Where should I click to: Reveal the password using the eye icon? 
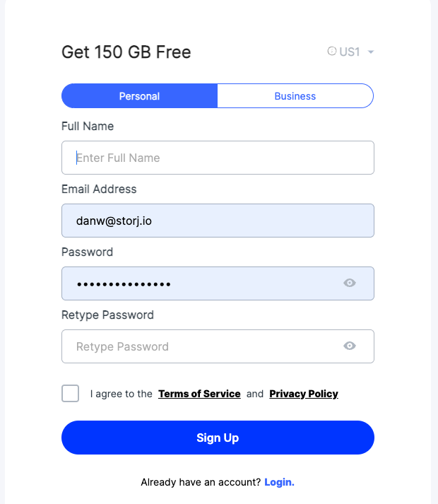coord(349,283)
